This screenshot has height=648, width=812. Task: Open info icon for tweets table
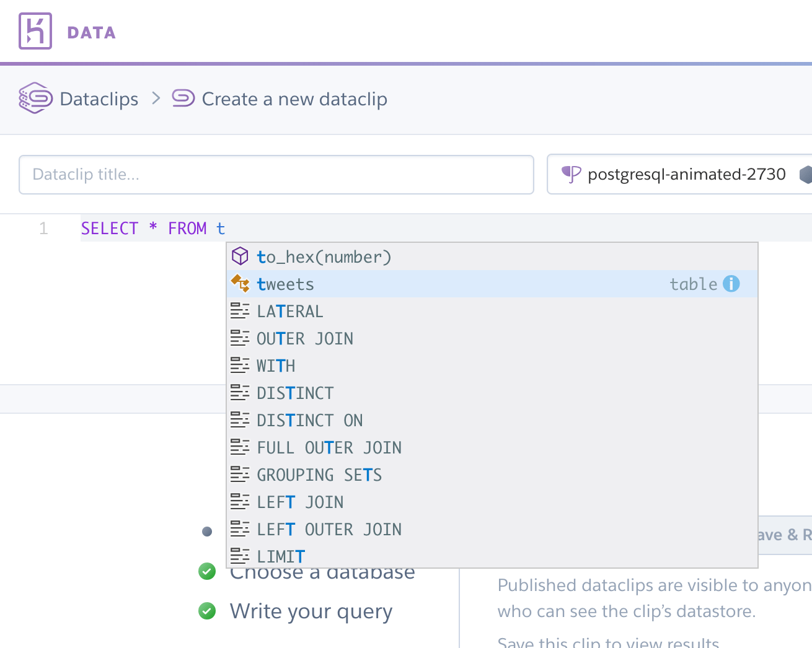[731, 284]
